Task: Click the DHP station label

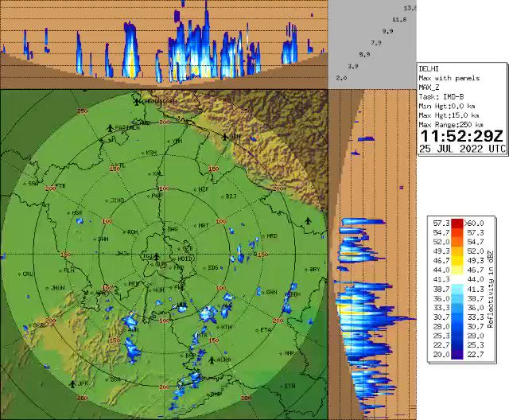Action: tap(216, 395)
